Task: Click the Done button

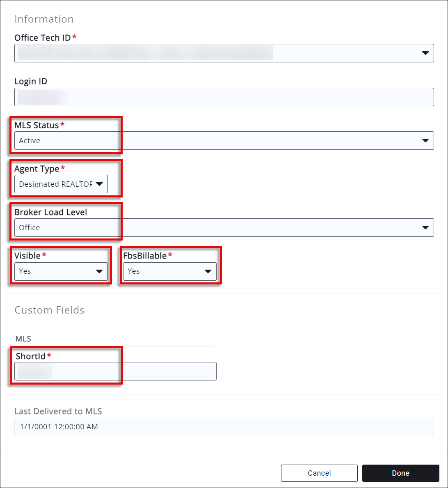Action: [x=400, y=473]
